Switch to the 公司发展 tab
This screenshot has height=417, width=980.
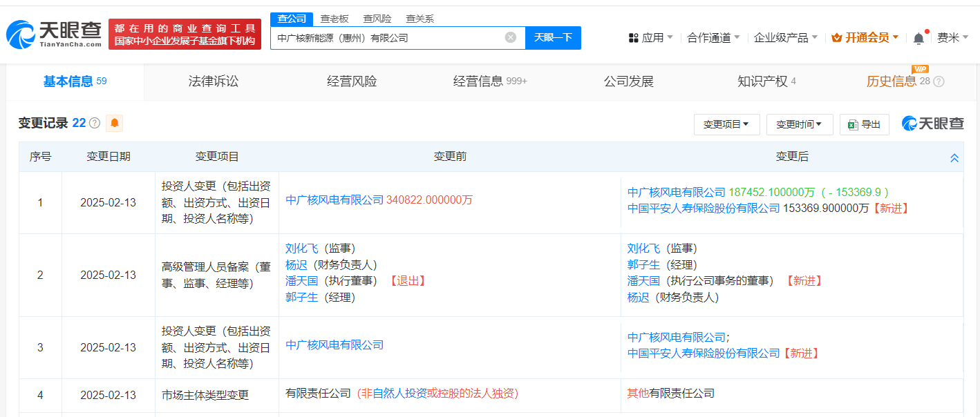[x=628, y=81]
